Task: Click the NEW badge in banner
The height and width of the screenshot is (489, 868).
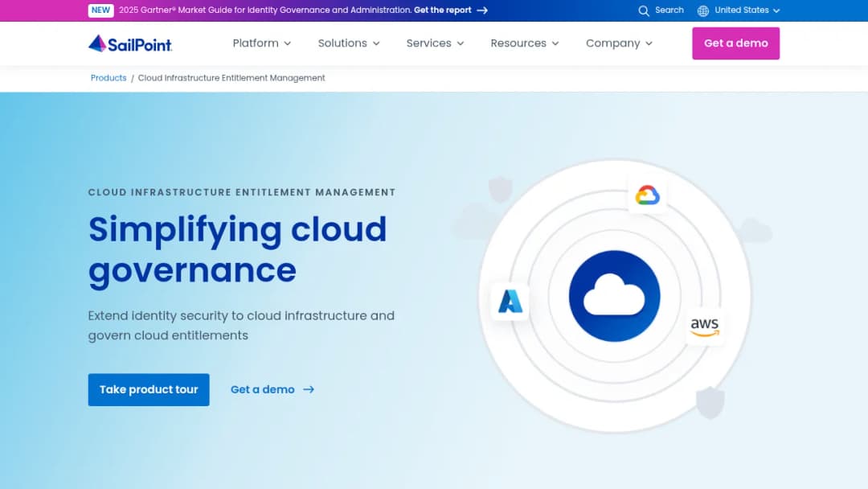Action: point(100,10)
